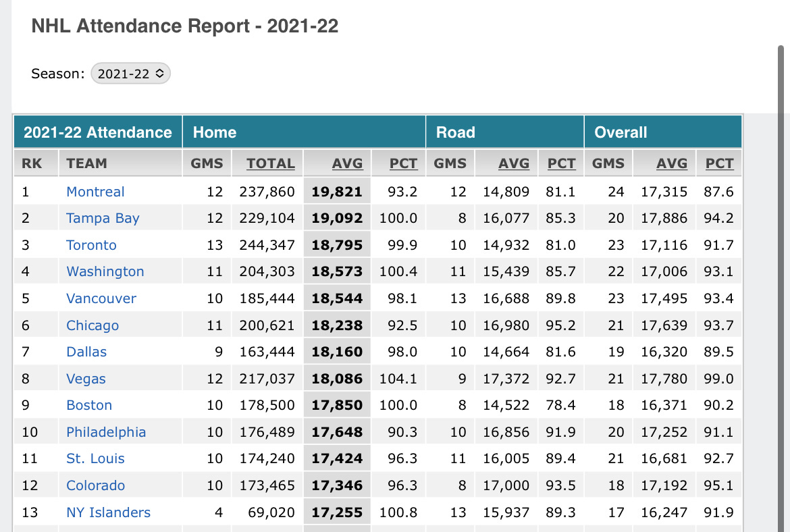Open the Colorado team link
Viewport: 790px width, 532px height.
[96, 485]
